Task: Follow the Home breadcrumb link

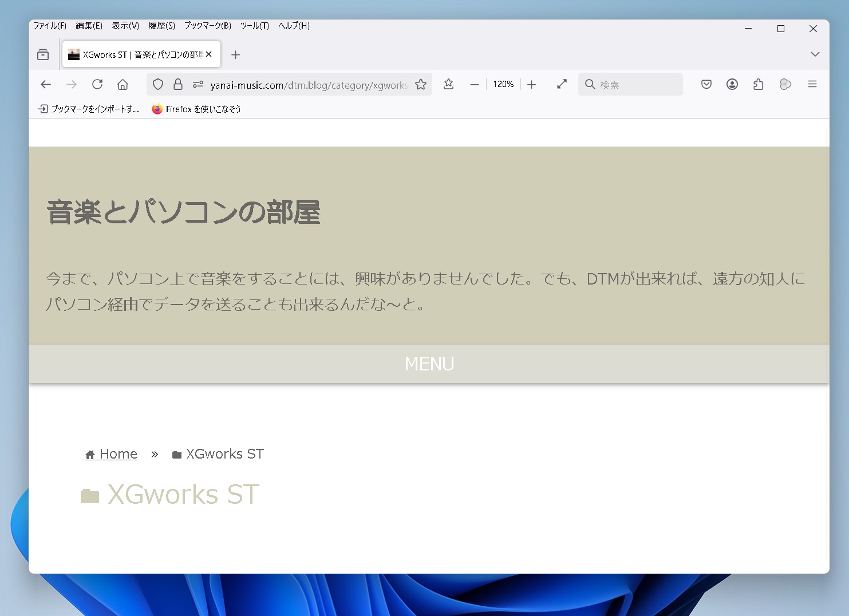Action: (118, 454)
